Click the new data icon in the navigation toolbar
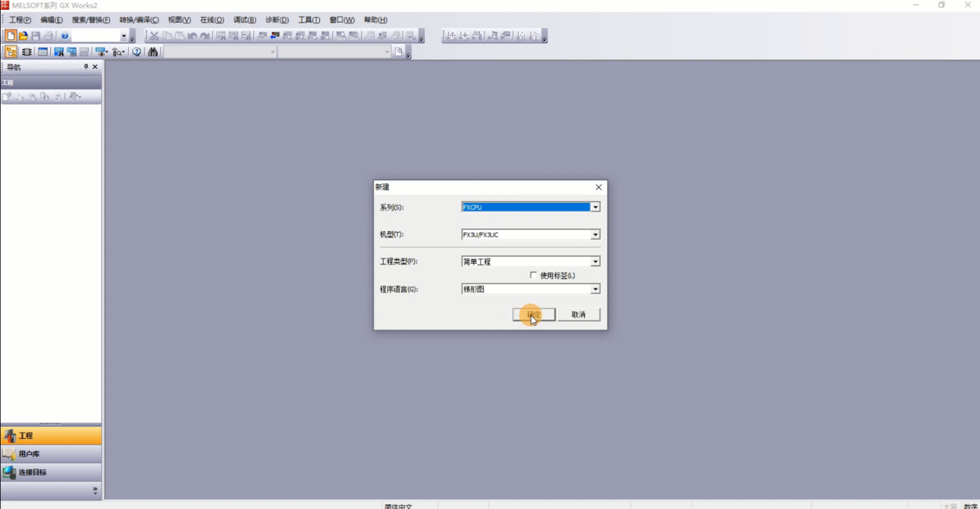The height and width of the screenshot is (509, 980). pyautogui.click(x=8, y=97)
